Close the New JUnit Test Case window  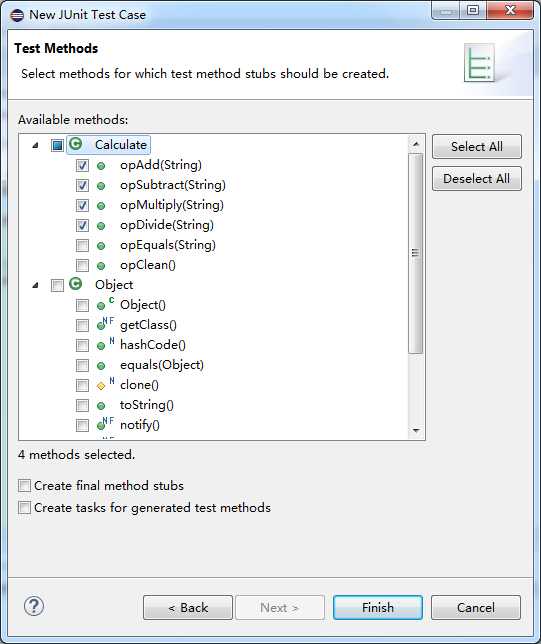tap(510, 10)
